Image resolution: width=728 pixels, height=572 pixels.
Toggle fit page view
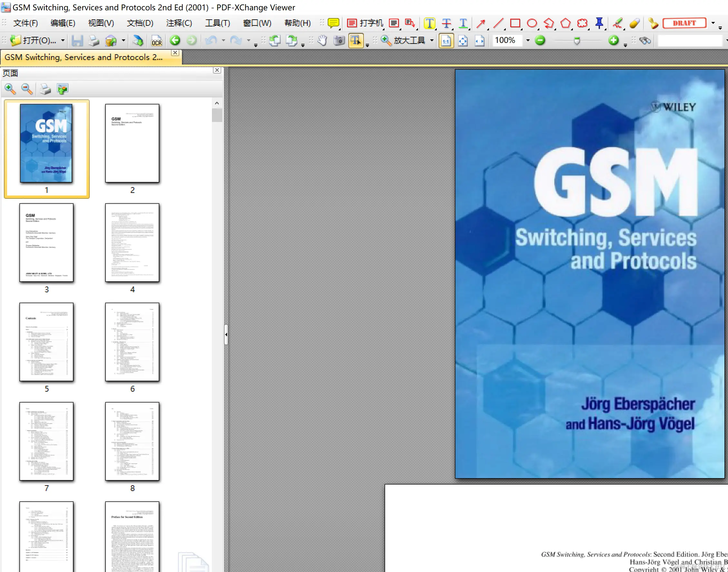(x=463, y=41)
